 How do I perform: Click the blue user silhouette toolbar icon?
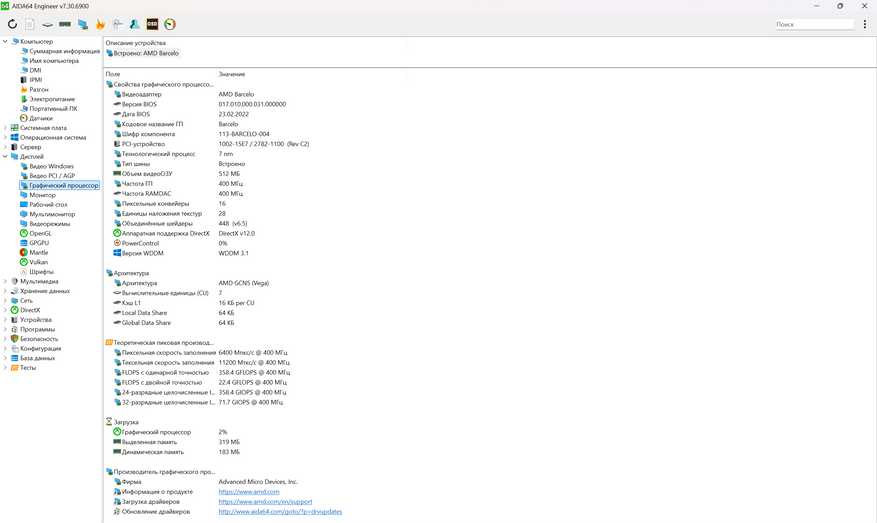135,24
